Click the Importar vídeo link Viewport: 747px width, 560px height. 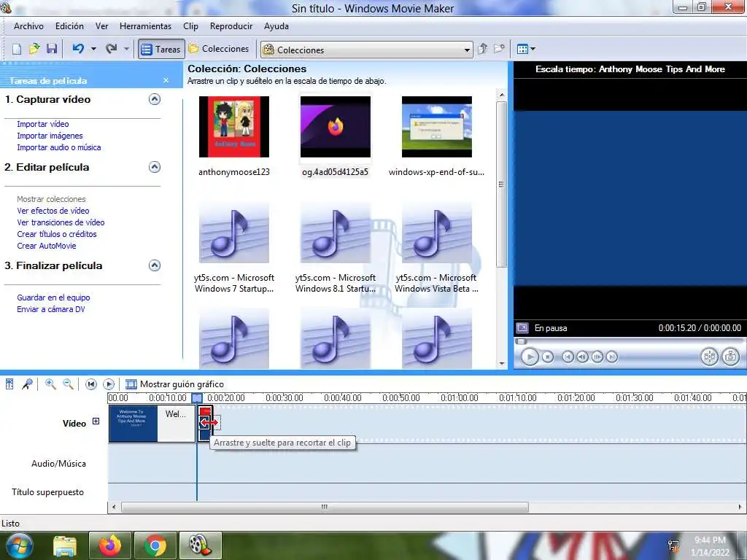click(x=43, y=124)
